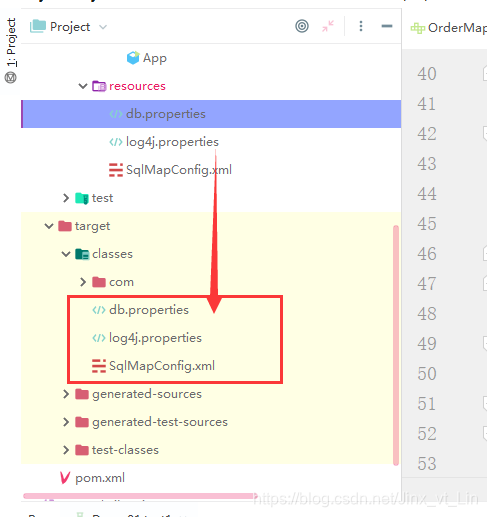
Task: Click the vertical scrollbar of the project tree
Action: click(x=396, y=345)
